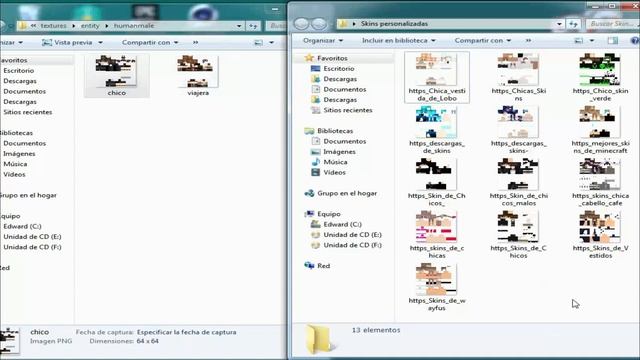
Task: Open Favoritos in Skins window sidebar
Action: pos(332,58)
